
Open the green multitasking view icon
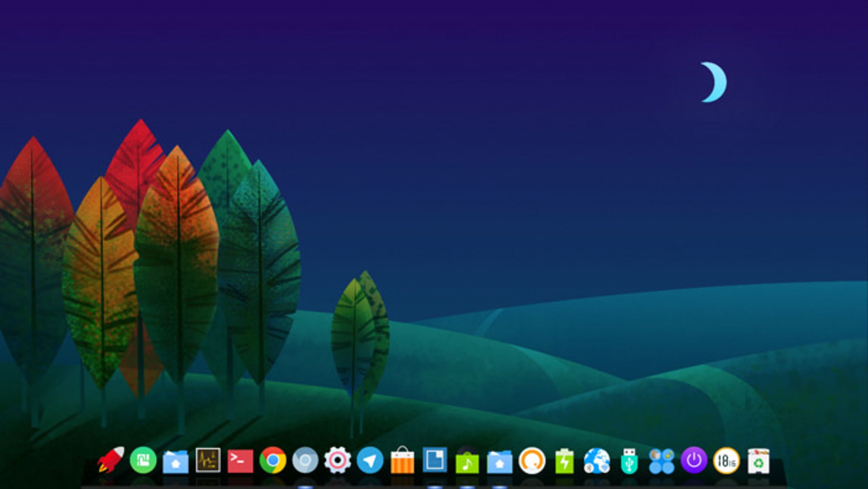[x=143, y=461]
